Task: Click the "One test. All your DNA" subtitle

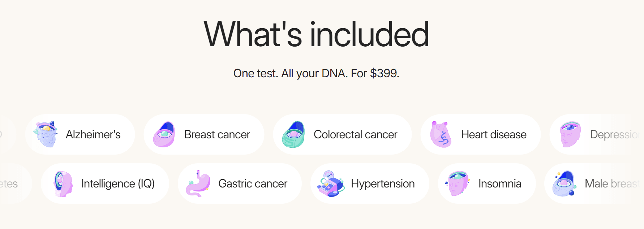Action: [316, 73]
